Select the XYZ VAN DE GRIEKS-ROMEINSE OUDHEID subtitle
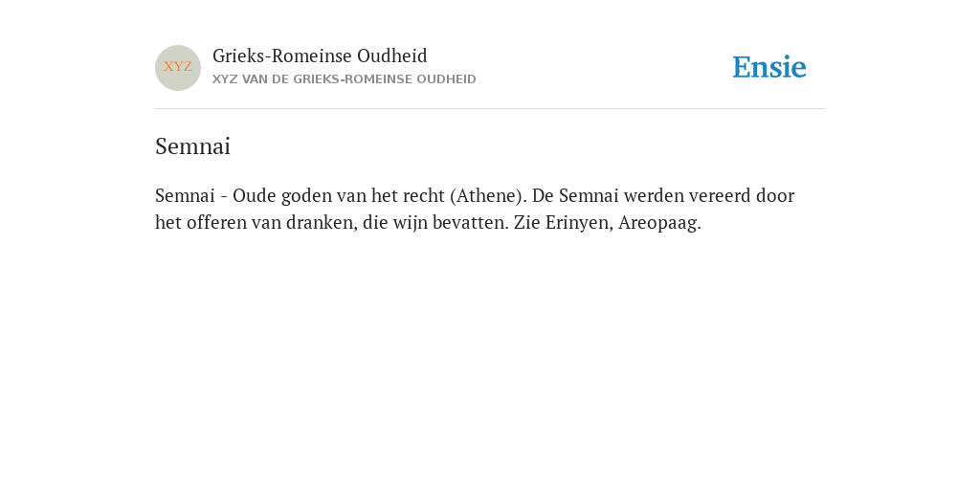Screen dimensions: 980x490 345,79
